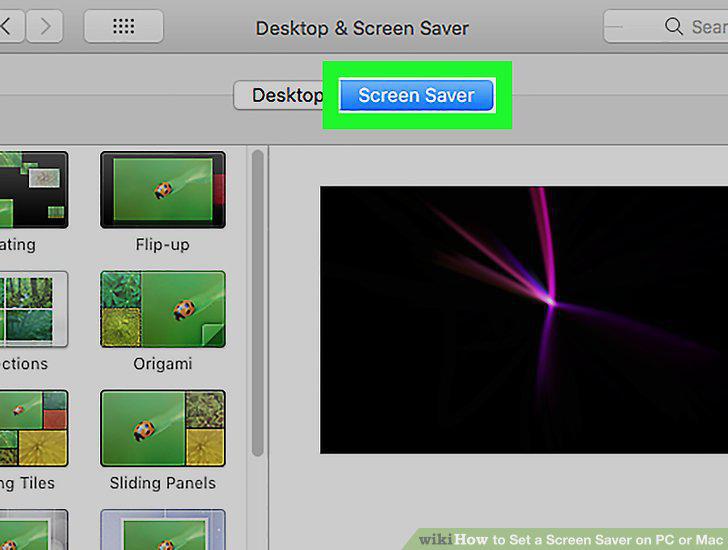
Task: Click the screen saver list scrollbar
Action: tap(258, 303)
